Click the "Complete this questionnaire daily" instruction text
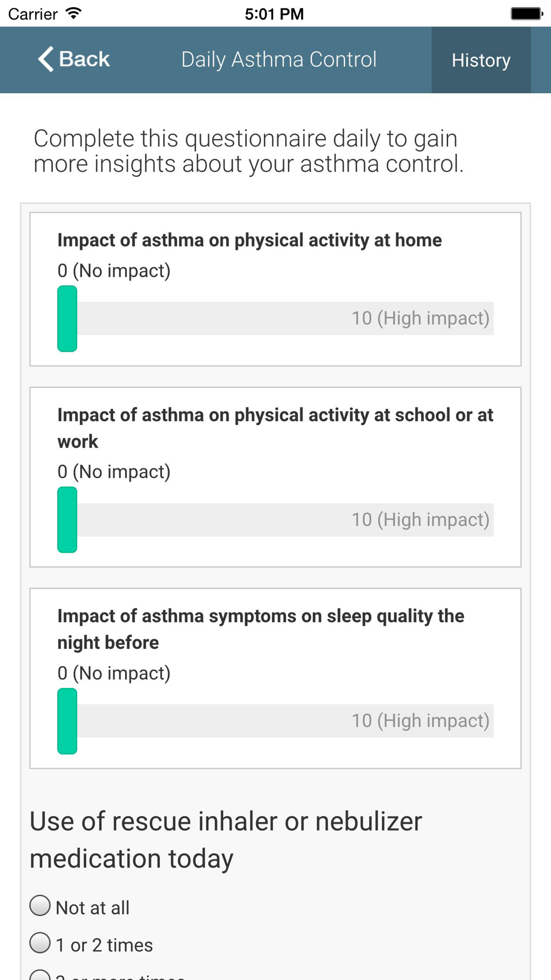The height and width of the screenshot is (980, 551). coord(249,151)
